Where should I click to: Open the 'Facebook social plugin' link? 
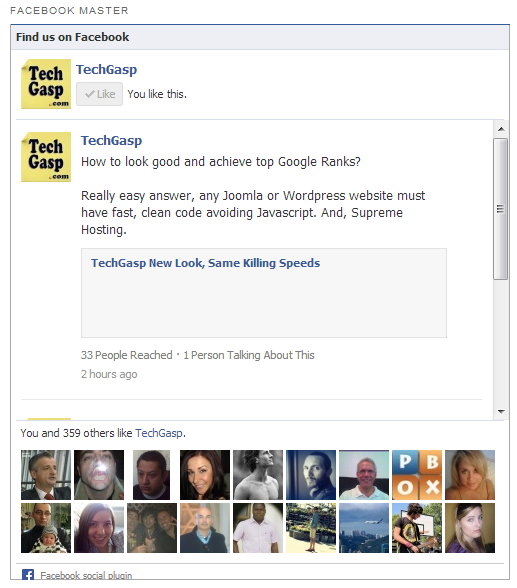tap(86, 575)
